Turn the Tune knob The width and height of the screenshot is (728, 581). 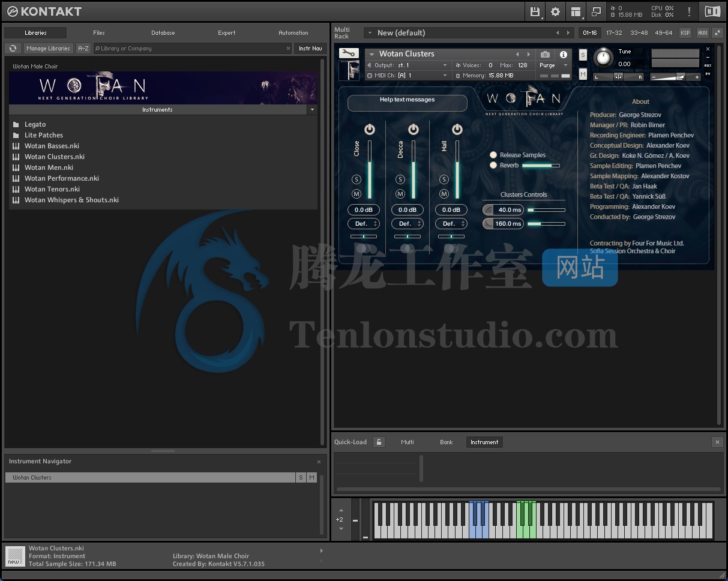(604, 58)
